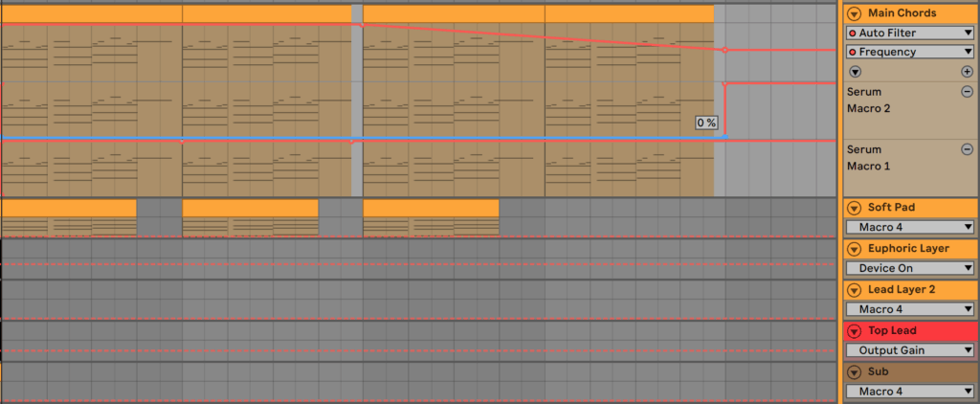Add a new automation lane with plus button
This screenshot has height=404, width=980.
(x=967, y=72)
